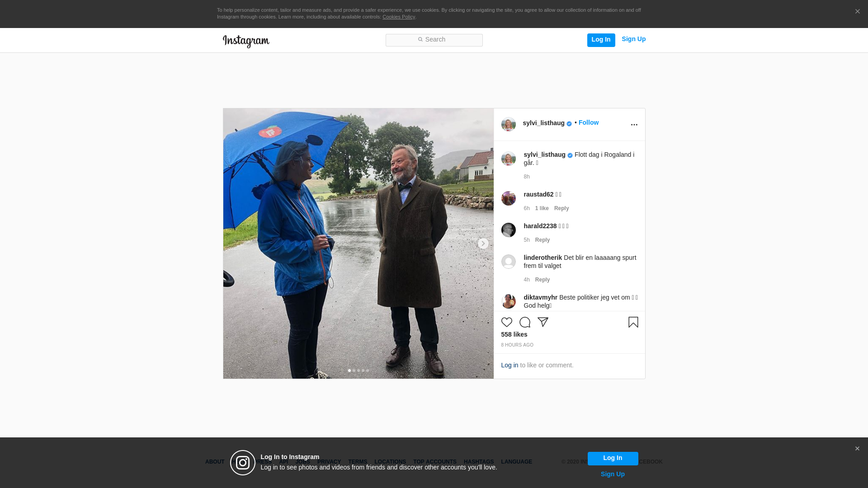Open diktavmyhr profile name

pyautogui.click(x=540, y=297)
